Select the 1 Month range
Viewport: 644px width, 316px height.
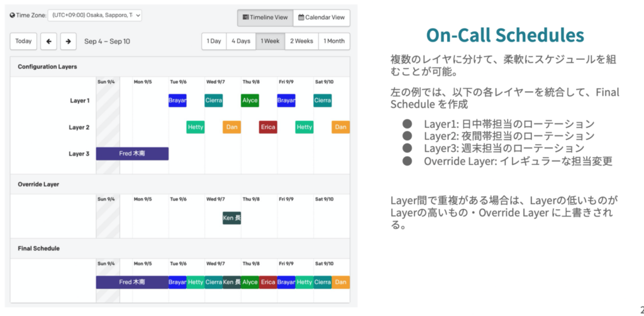(333, 42)
